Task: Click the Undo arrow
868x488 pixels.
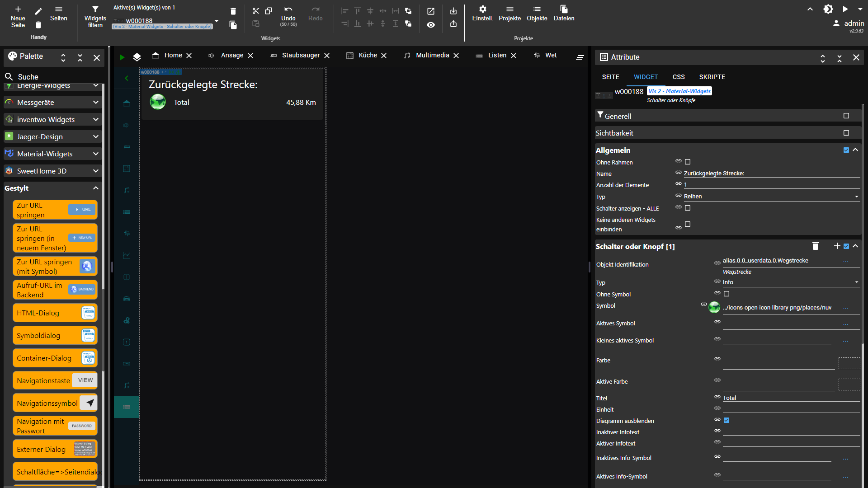Action: pyautogui.click(x=288, y=9)
